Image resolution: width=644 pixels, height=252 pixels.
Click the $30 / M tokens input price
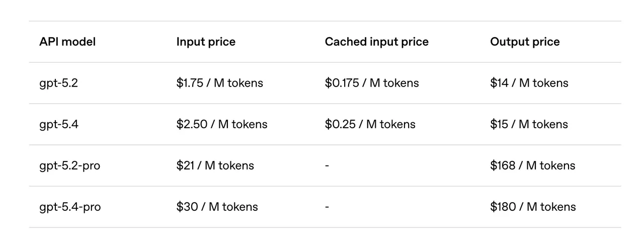[217, 207]
